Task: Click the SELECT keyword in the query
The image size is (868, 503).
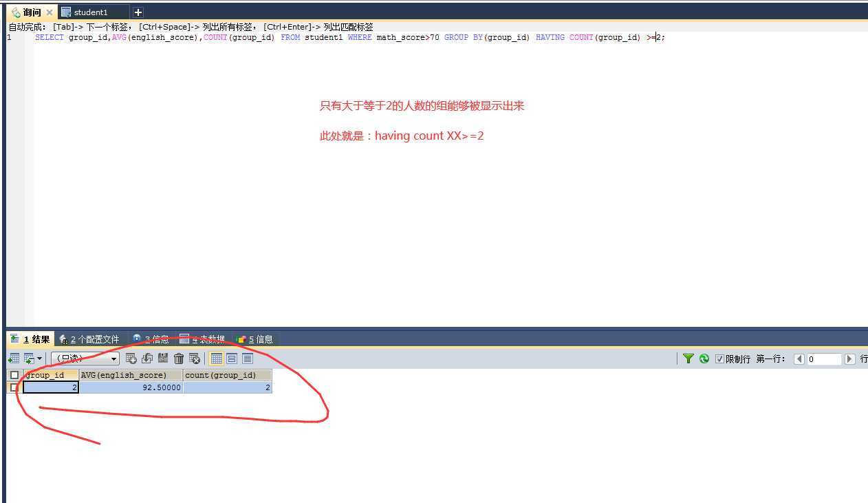Action: (49, 38)
